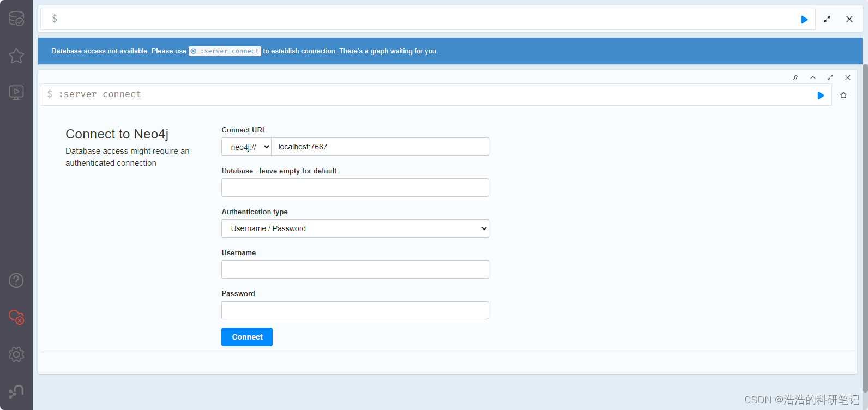
Task: Open the Favorites star sidebar icon
Action: click(16, 56)
